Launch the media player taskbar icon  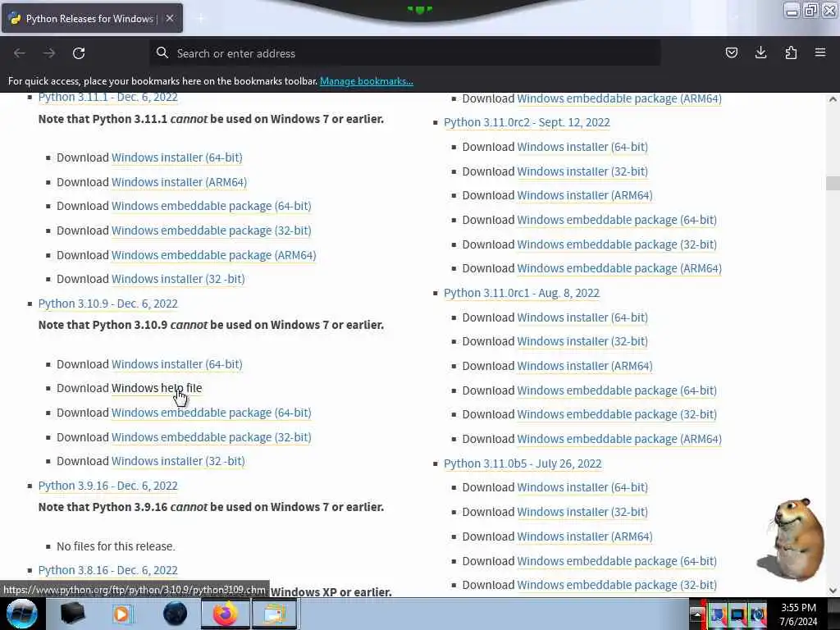click(x=122, y=614)
